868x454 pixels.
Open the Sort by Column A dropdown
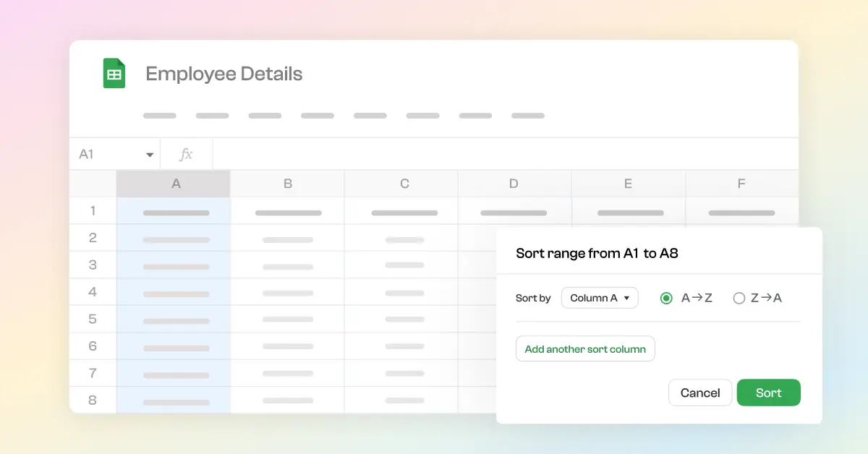click(600, 297)
